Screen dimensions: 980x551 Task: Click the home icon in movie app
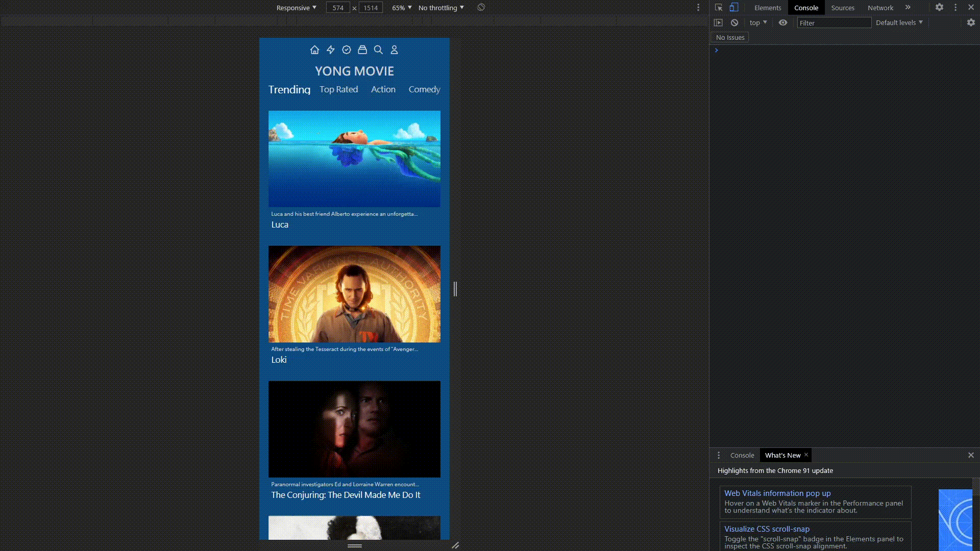[x=314, y=49]
